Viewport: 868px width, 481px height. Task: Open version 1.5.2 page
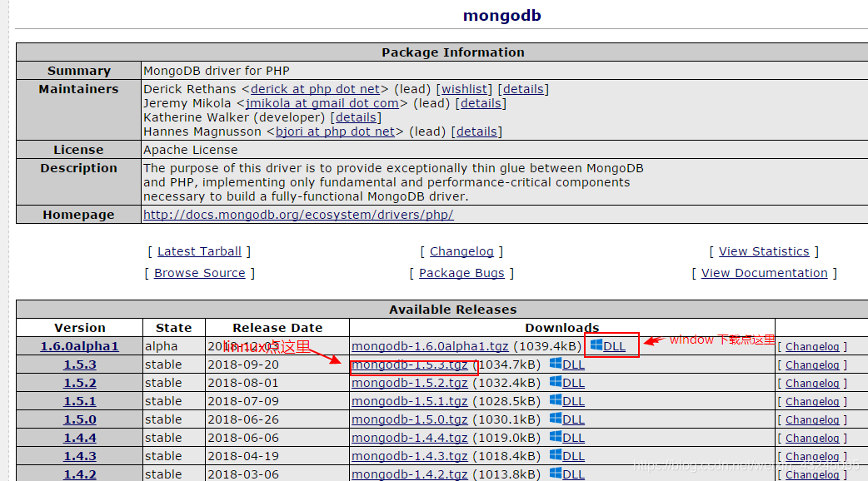80,383
